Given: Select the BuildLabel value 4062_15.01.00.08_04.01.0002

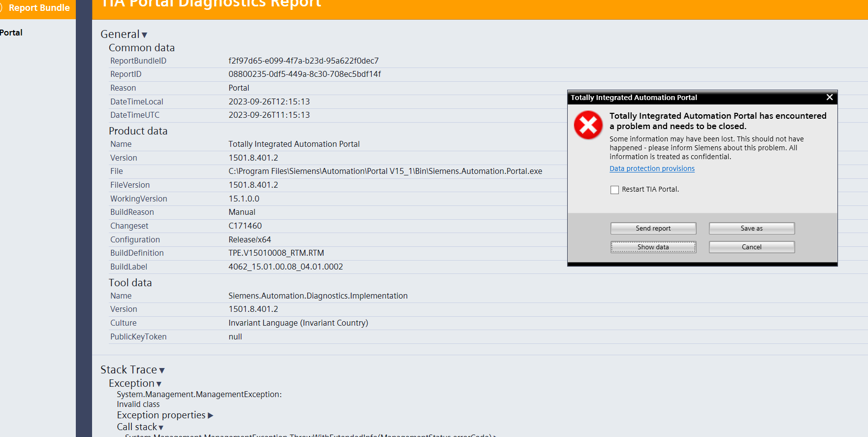Looking at the screenshot, I should (x=286, y=267).
